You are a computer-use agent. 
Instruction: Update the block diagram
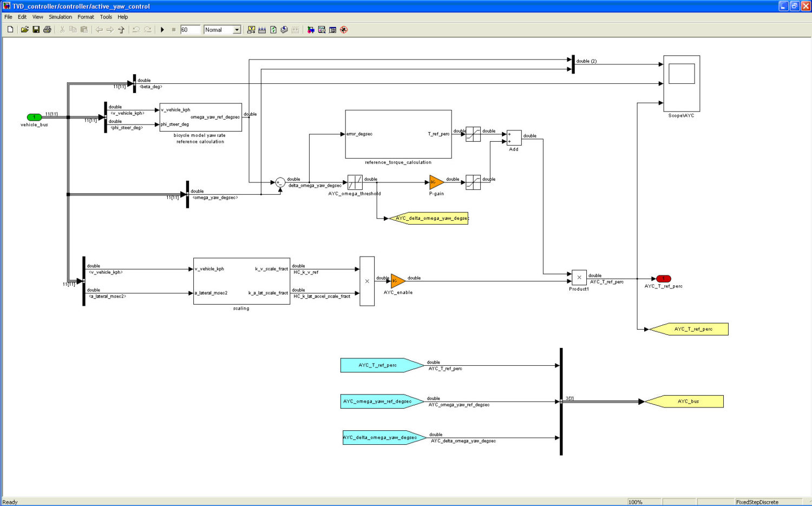click(x=273, y=30)
